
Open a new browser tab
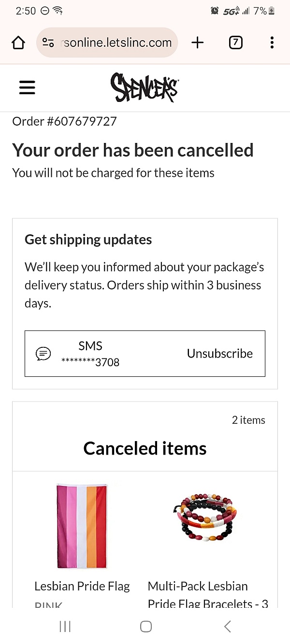(197, 43)
